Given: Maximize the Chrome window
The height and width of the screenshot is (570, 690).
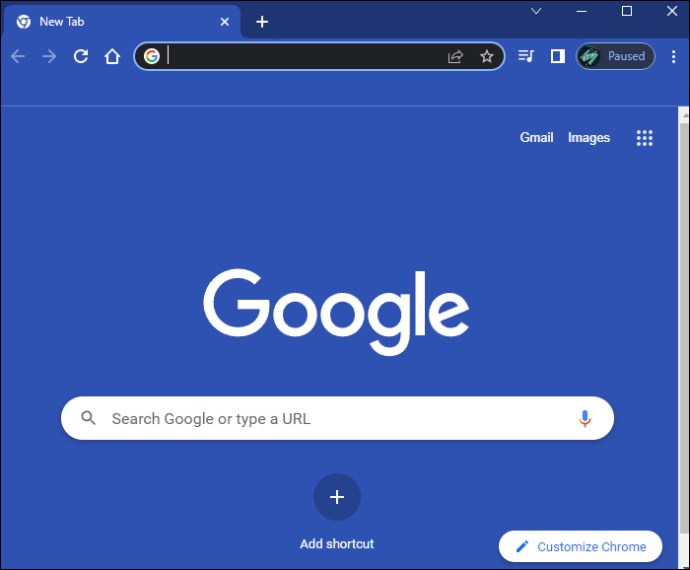Looking at the screenshot, I should pos(627,11).
